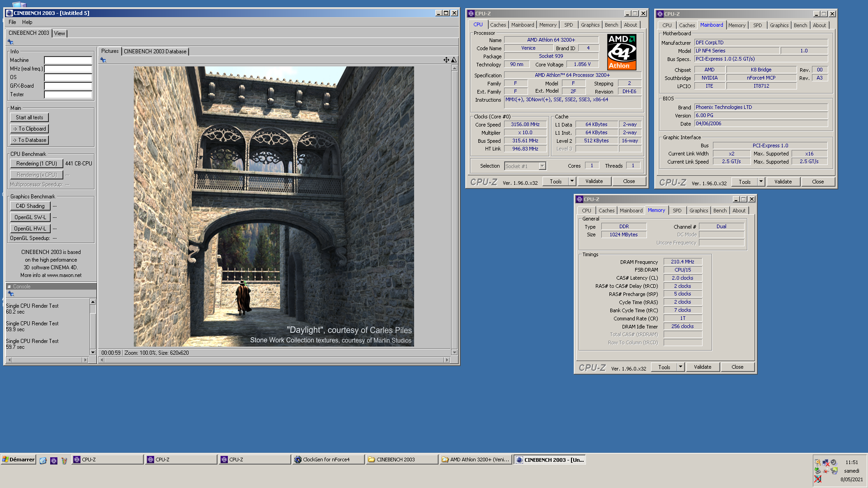Switch to the View tab in CINEBENCH

point(59,33)
